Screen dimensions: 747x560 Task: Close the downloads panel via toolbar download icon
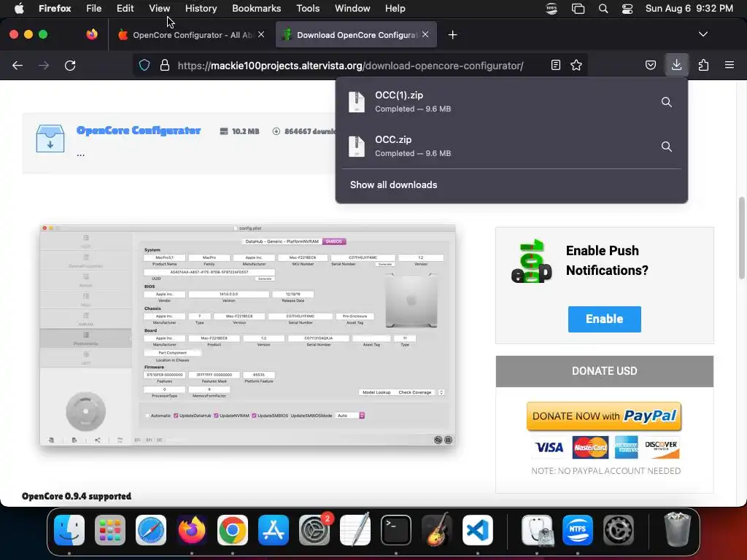coord(676,65)
